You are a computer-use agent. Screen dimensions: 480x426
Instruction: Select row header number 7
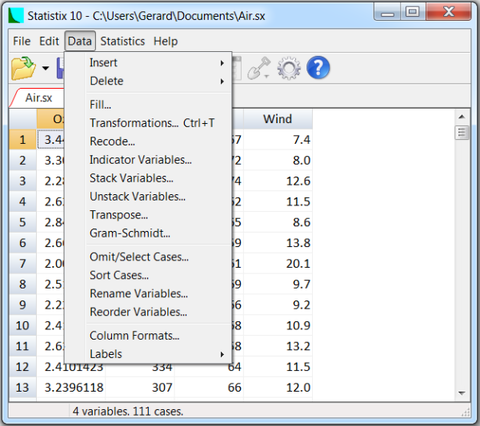23,264
